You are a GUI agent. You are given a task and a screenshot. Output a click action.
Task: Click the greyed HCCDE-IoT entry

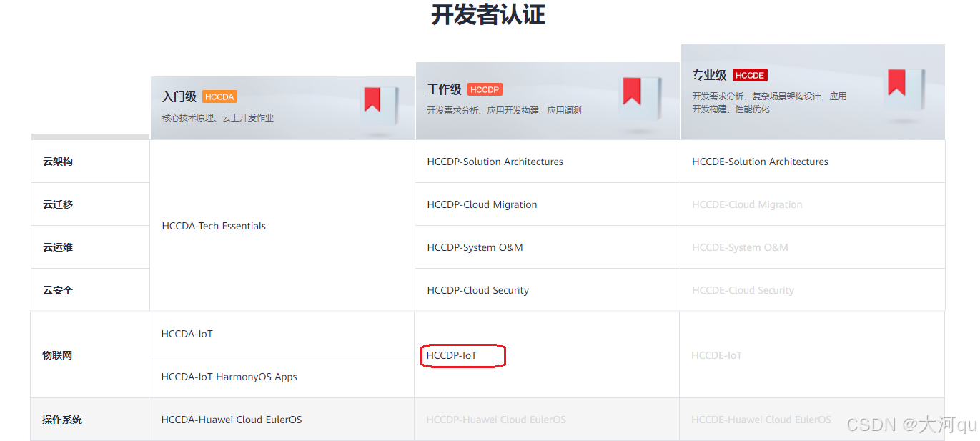(x=716, y=355)
